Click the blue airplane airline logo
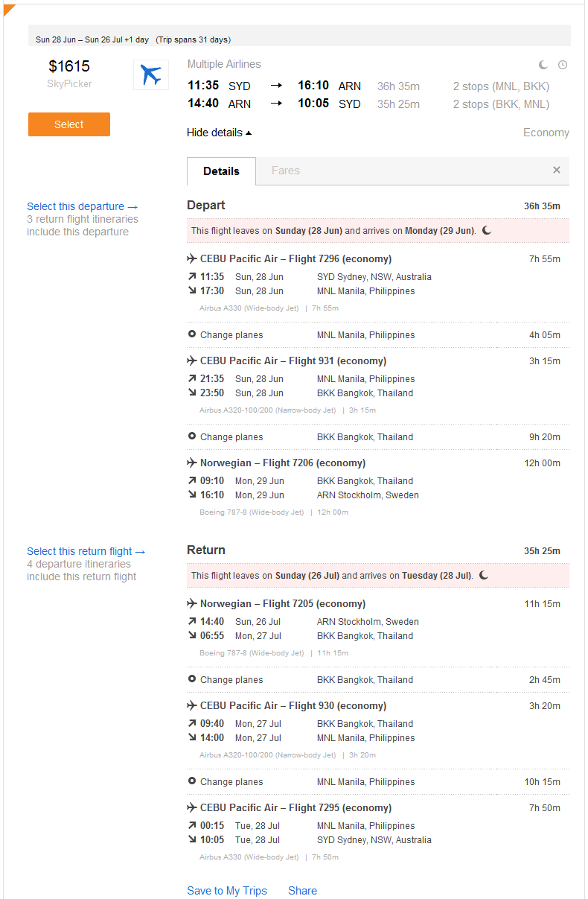This screenshot has width=588, height=899. [151, 75]
